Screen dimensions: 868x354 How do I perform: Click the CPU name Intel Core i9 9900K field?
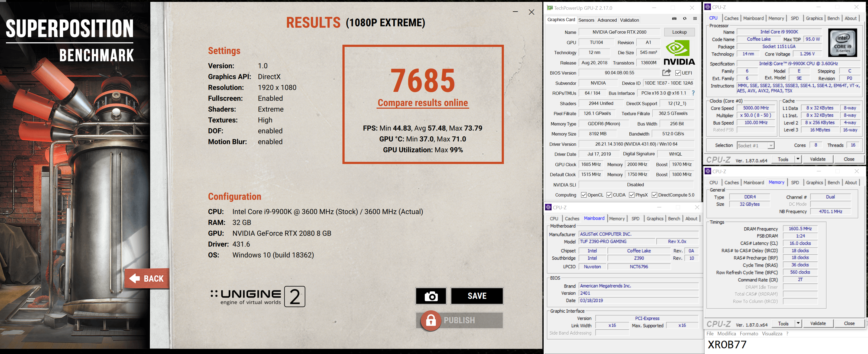[779, 32]
